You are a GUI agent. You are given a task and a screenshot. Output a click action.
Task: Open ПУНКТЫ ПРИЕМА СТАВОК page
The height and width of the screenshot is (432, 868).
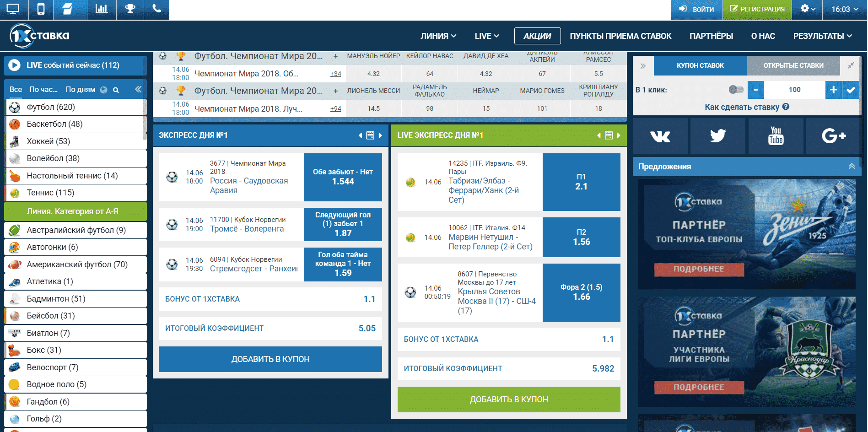pos(620,36)
